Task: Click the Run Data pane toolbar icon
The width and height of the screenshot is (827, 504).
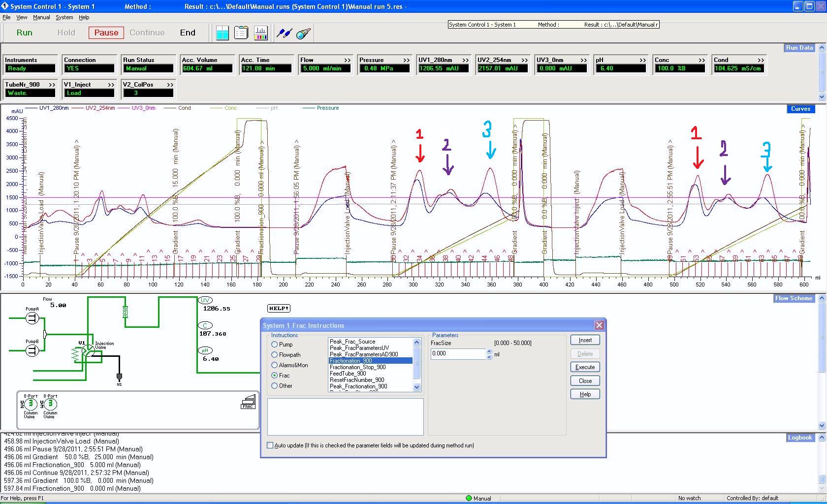Action: point(223,33)
